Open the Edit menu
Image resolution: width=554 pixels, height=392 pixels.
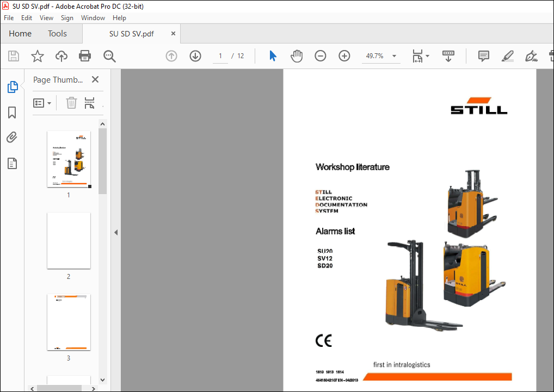tap(27, 17)
